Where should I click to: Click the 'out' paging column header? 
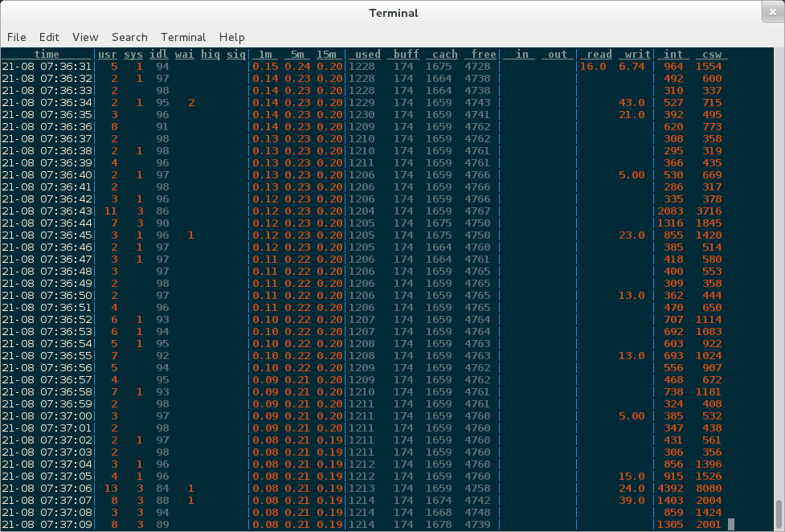(558, 54)
